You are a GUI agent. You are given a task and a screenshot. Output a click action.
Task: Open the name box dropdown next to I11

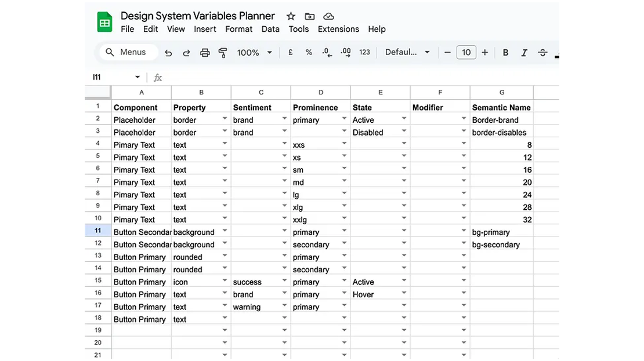[x=138, y=77]
